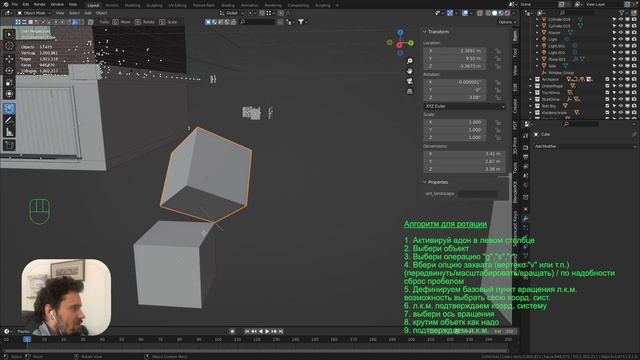
Task: Select the Transform tool in left toolbar
Action: (x=9, y=94)
